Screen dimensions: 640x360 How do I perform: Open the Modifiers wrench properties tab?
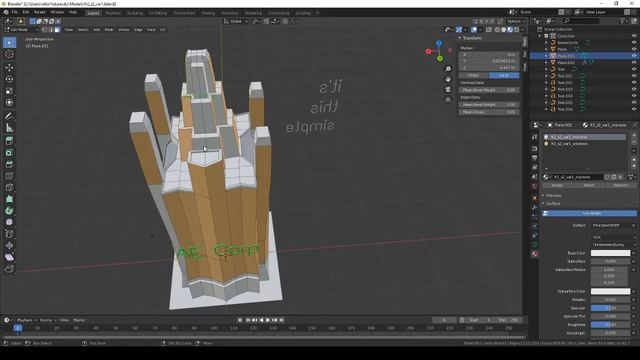click(535, 207)
